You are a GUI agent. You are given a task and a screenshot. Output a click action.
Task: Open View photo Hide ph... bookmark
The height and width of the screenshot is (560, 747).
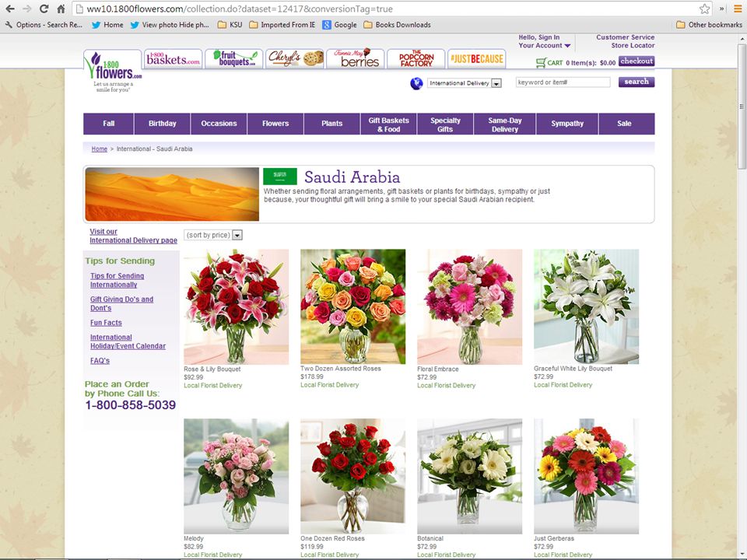point(170,25)
